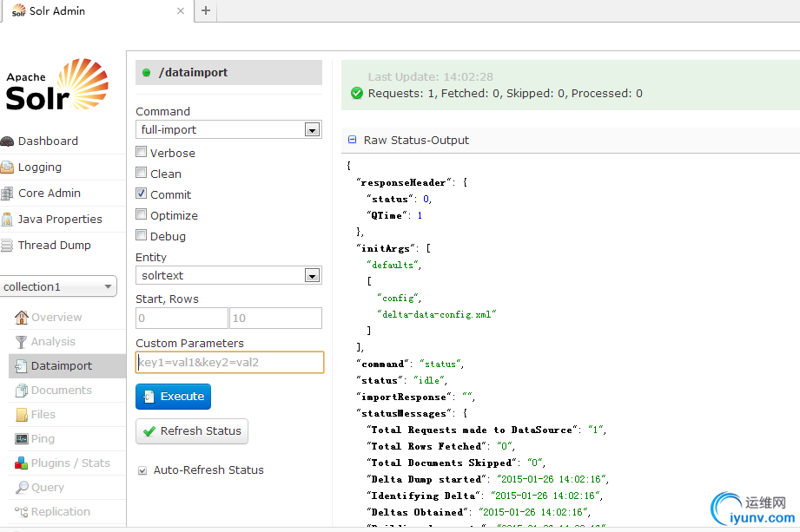This screenshot has height=532, width=800.
Task: Click the "Deltas Obtained" key
Action: [417, 512]
